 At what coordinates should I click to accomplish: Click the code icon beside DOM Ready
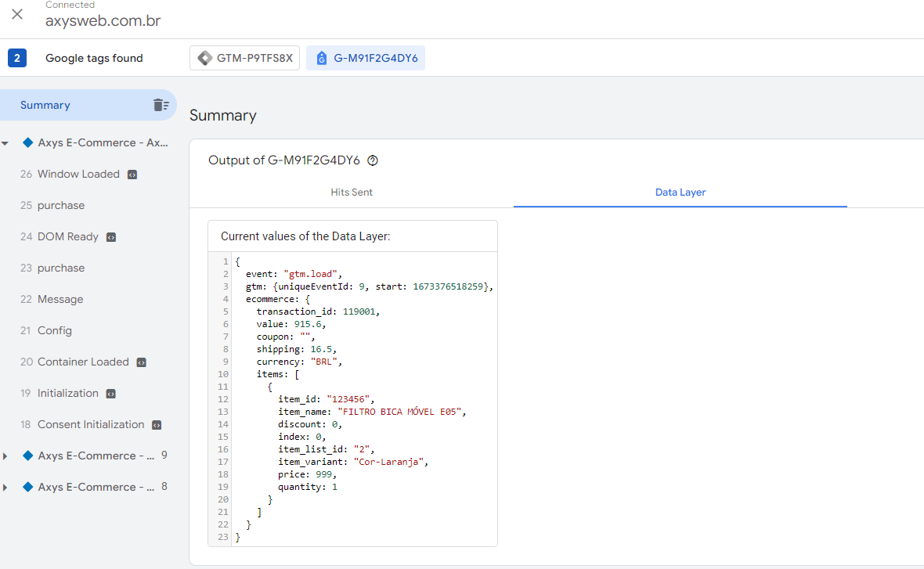pos(110,237)
